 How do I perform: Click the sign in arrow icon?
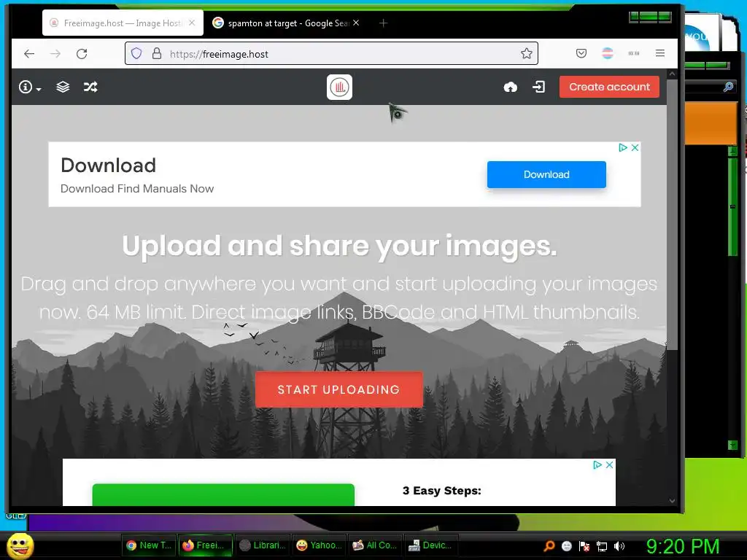coord(539,87)
